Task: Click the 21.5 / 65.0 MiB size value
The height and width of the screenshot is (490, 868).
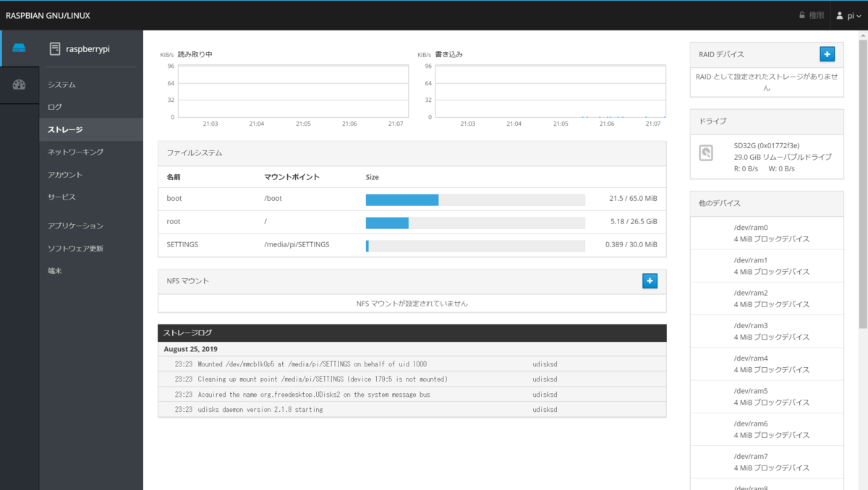Action: point(633,199)
